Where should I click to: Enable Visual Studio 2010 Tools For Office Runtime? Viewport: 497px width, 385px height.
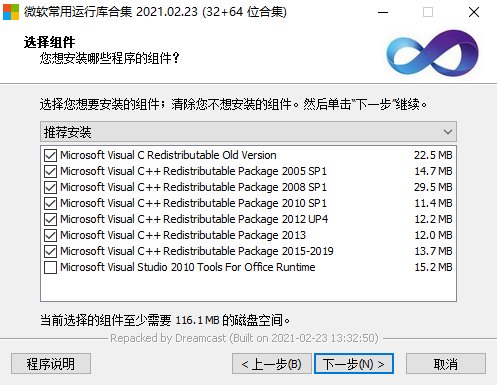(50, 267)
